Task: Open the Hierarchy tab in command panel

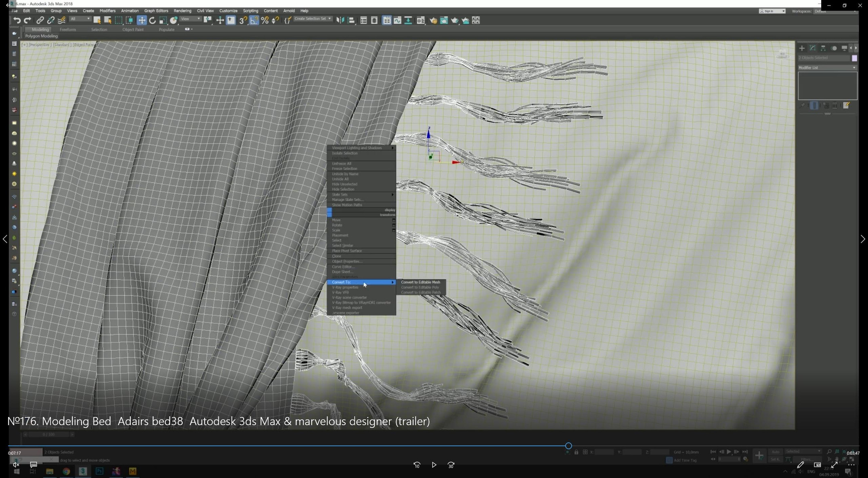Action: point(823,48)
